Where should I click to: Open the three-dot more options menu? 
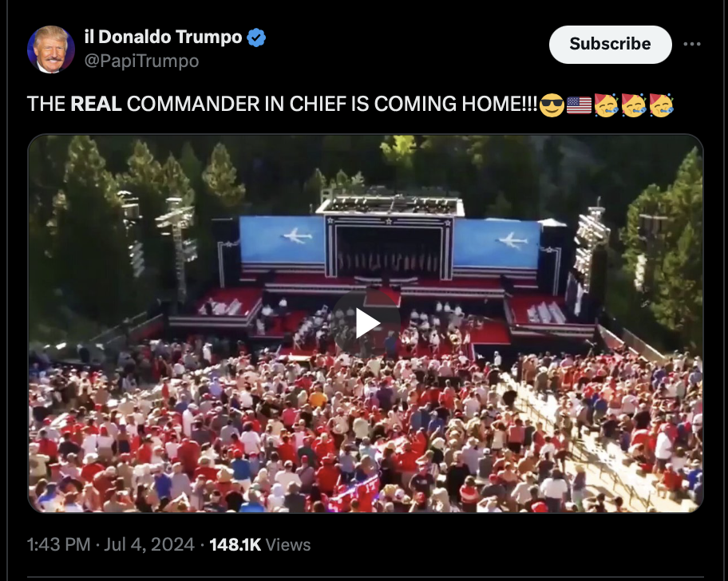pyautogui.click(x=692, y=44)
